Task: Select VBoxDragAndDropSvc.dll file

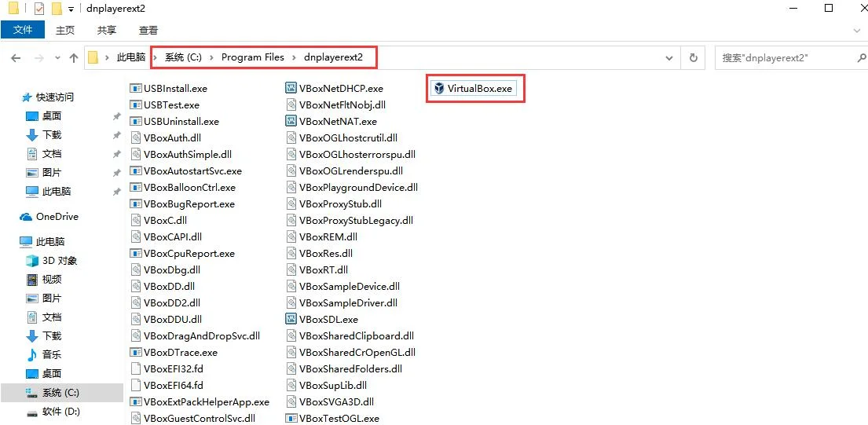Action: tap(196, 336)
